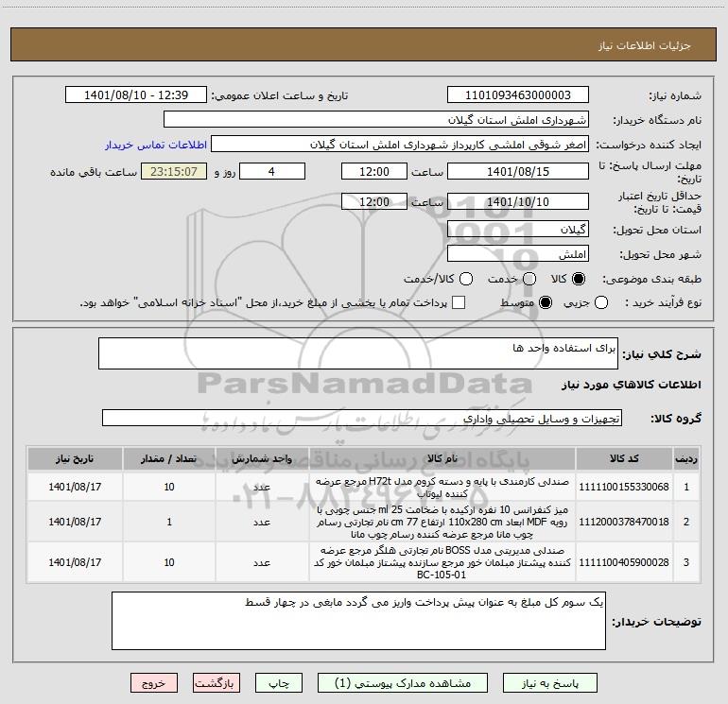Click the تعداد / مقدار column header
Viewport: 728px width, 704px height.
point(169,458)
